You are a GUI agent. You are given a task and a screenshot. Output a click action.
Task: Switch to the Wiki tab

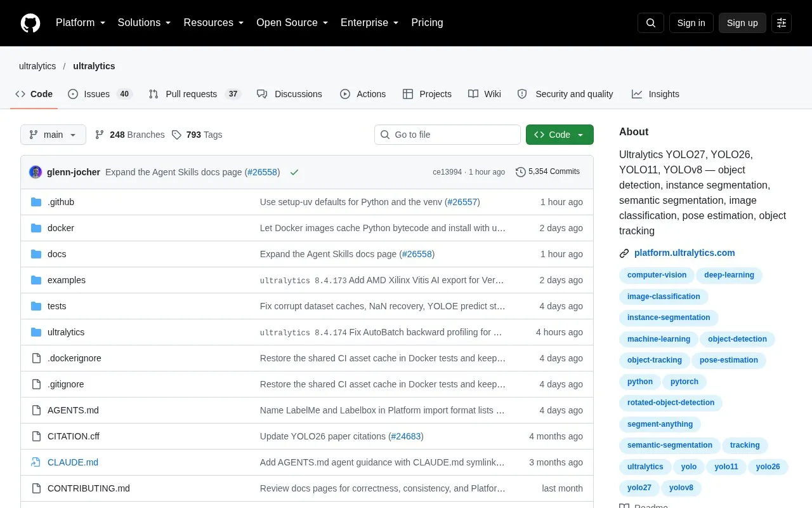pyautogui.click(x=485, y=94)
